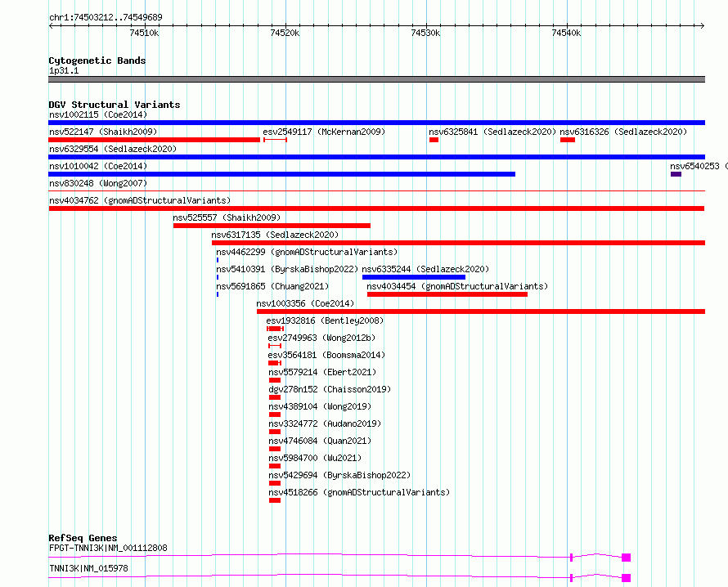Click nsv4034762 (gnomADStructuralVariants) label
728x587 pixels.
(x=140, y=200)
